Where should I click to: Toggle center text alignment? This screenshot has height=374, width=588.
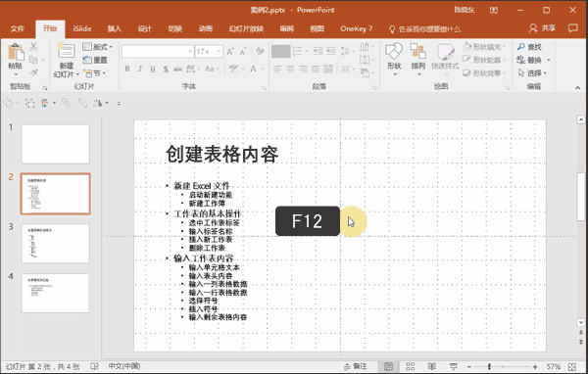[x=290, y=69]
